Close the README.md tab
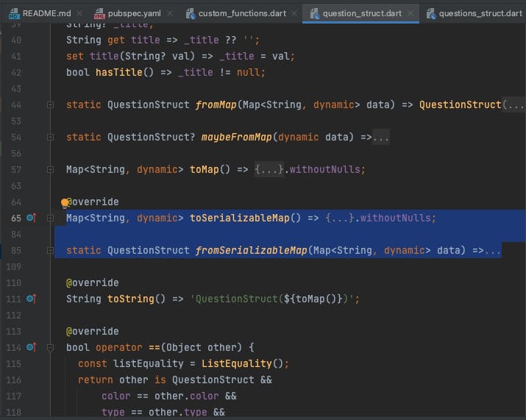526x420 pixels. (79, 13)
